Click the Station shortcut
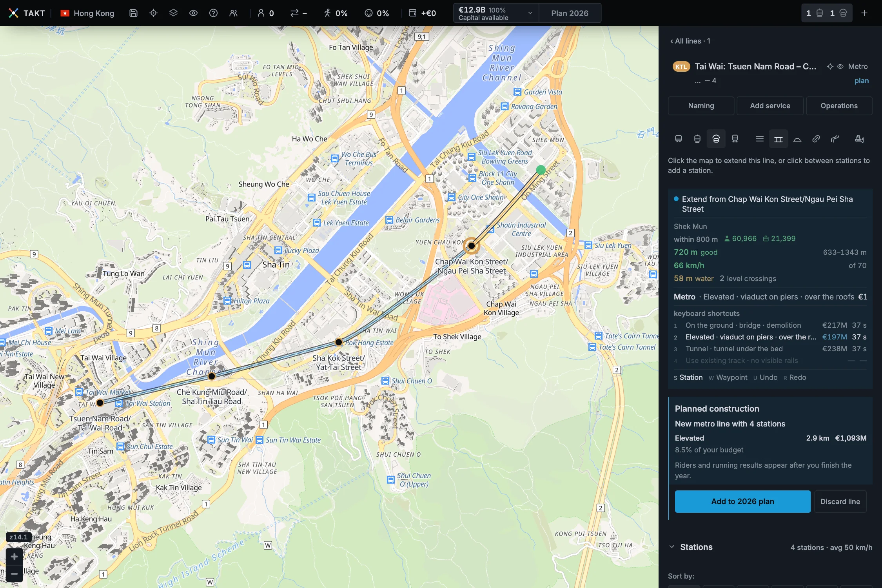This screenshot has height=588, width=882. tap(688, 377)
